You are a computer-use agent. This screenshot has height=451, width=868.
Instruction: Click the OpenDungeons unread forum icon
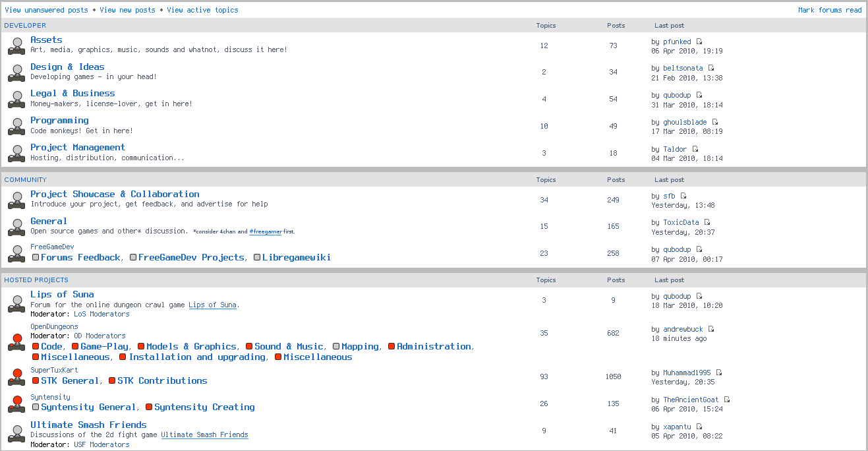pos(16,342)
